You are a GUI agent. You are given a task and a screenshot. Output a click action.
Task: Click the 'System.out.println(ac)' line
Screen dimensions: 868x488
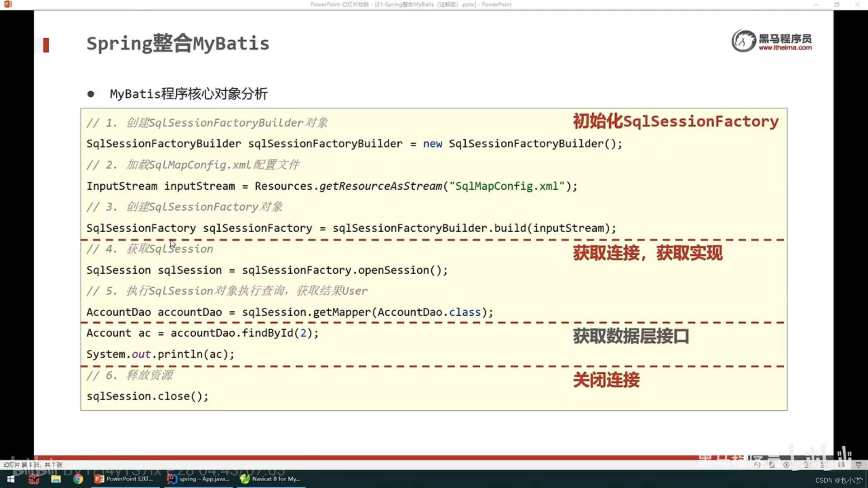160,354
